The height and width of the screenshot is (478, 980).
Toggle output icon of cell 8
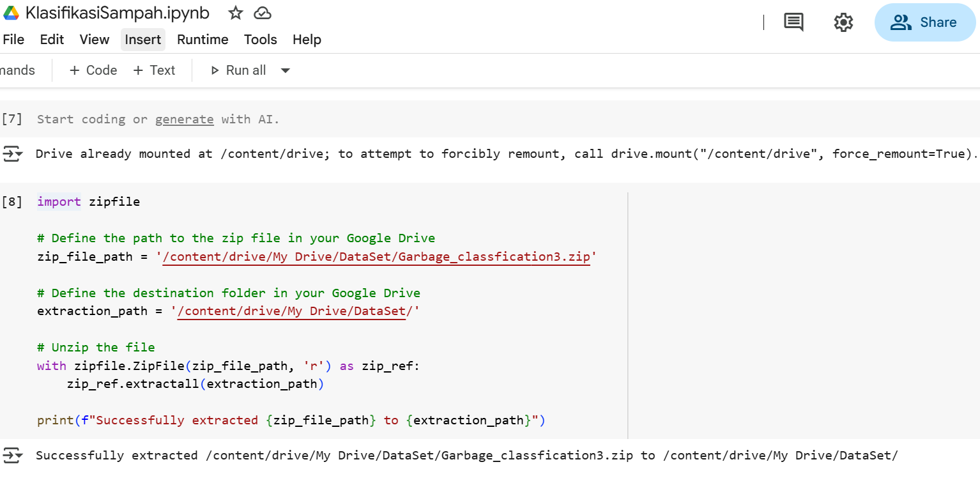[12, 456]
